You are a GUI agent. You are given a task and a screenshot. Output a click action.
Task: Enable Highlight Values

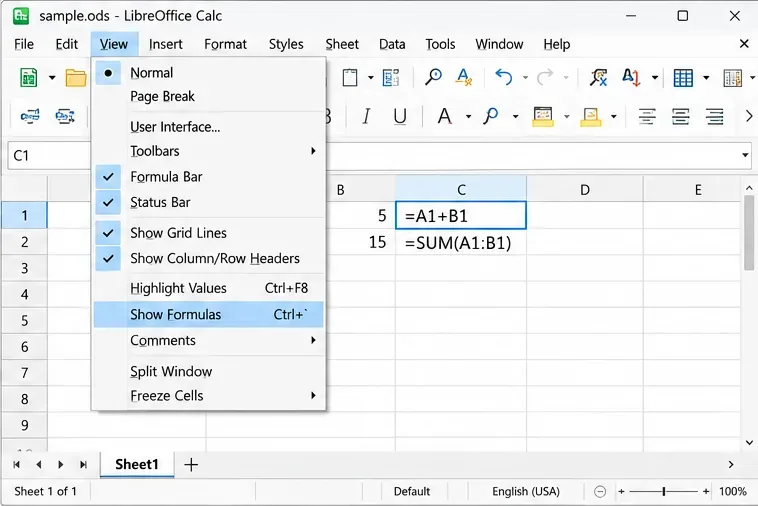pyautogui.click(x=208, y=288)
